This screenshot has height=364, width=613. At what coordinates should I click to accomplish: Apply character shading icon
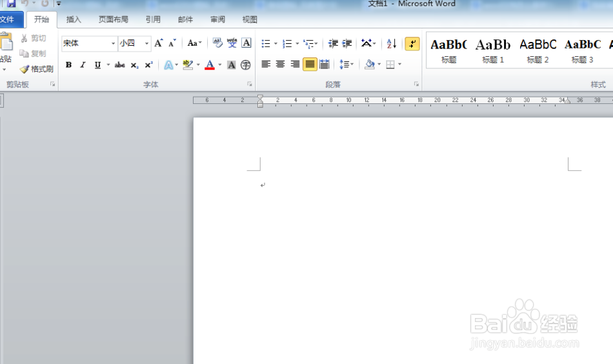click(232, 65)
